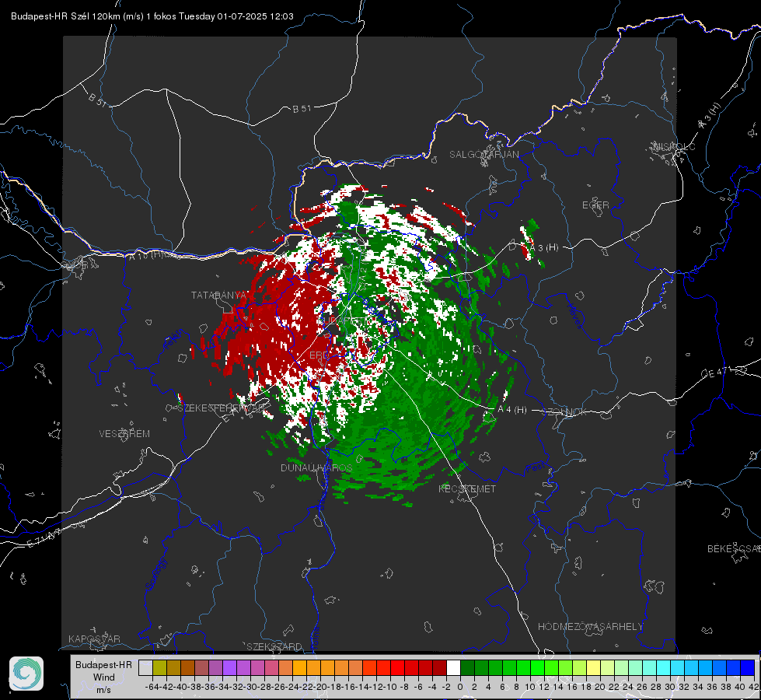Select the white -2 to 0 legend swatch
The height and width of the screenshot is (700, 761).
point(453,667)
